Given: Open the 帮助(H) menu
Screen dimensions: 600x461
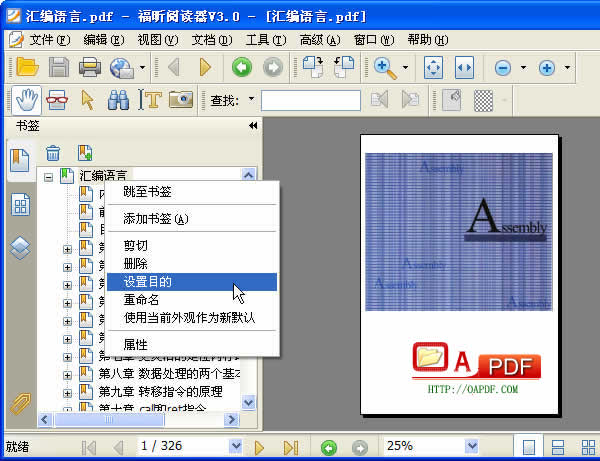Looking at the screenshot, I should pos(427,40).
